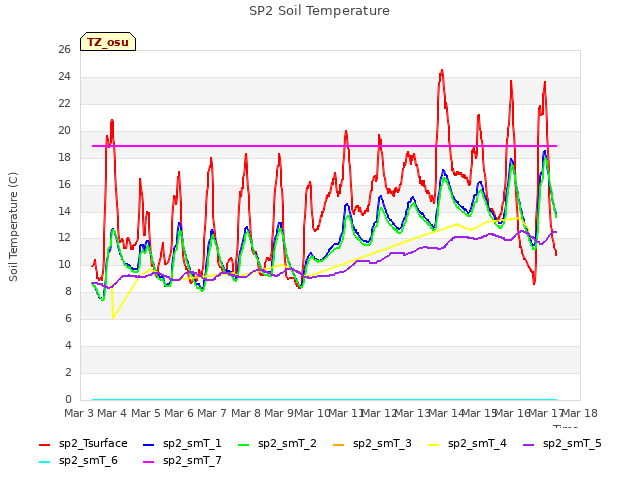Click the 10 y-axis tick label

point(64,265)
